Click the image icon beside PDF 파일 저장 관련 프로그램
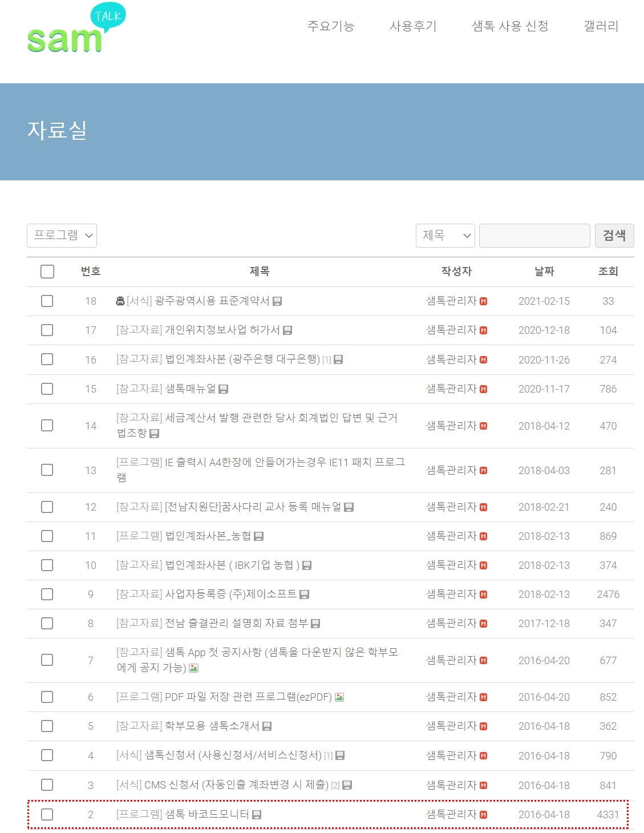The height and width of the screenshot is (833, 644). [x=339, y=697]
